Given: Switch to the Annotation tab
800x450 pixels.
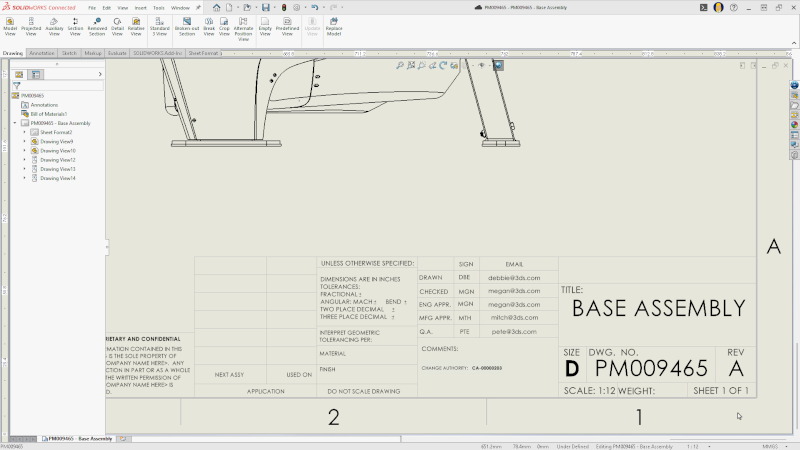Looking at the screenshot, I should tap(42, 52).
